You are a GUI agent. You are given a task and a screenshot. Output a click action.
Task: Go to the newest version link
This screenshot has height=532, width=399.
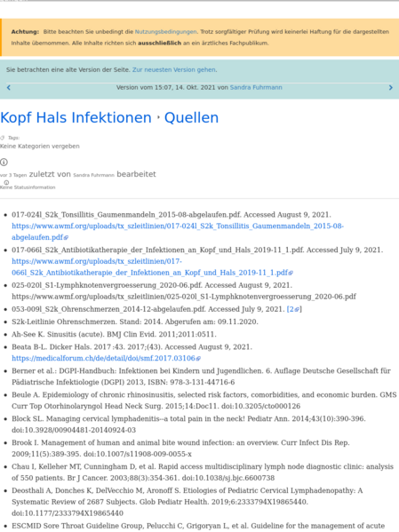(x=174, y=69)
